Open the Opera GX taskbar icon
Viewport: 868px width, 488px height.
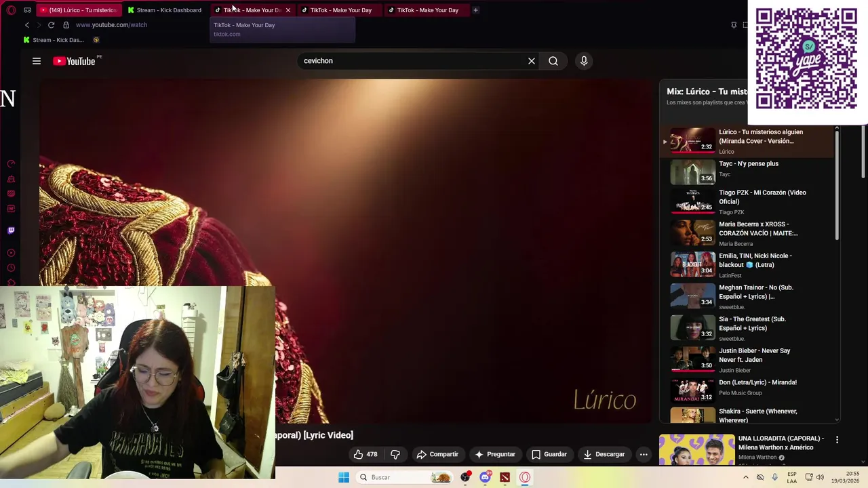pyautogui.click(x=525, y=477)
